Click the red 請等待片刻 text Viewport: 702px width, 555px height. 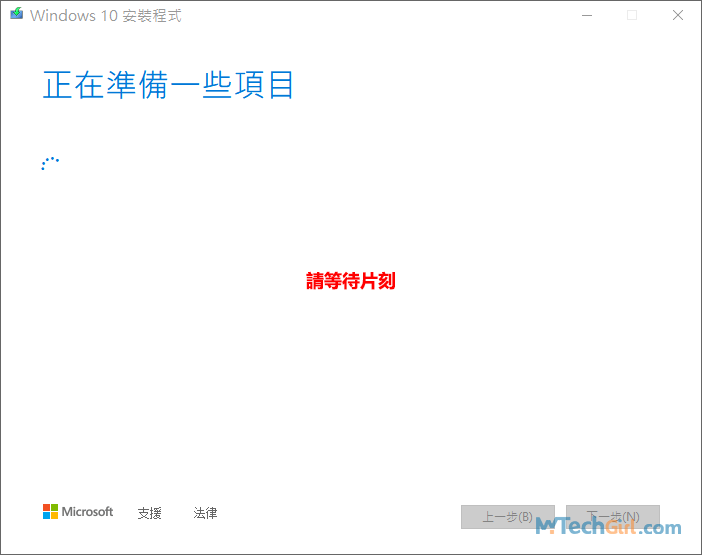(x=350, y=282)
